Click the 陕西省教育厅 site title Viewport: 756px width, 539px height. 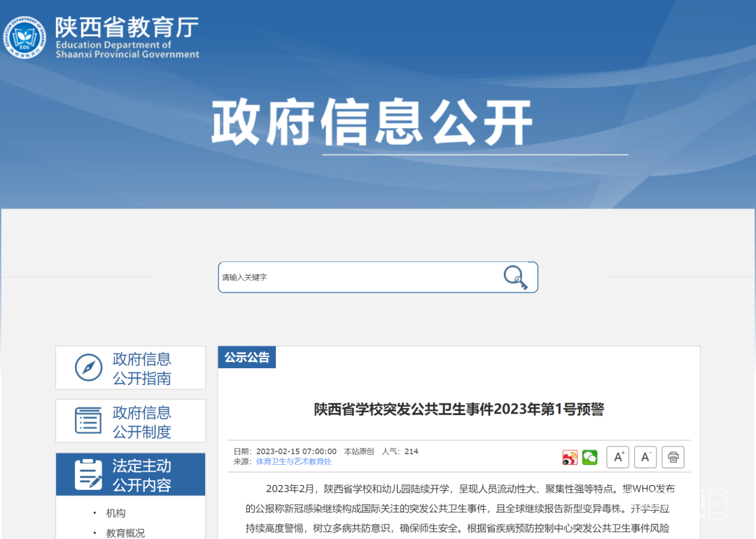tap(127, 28)
